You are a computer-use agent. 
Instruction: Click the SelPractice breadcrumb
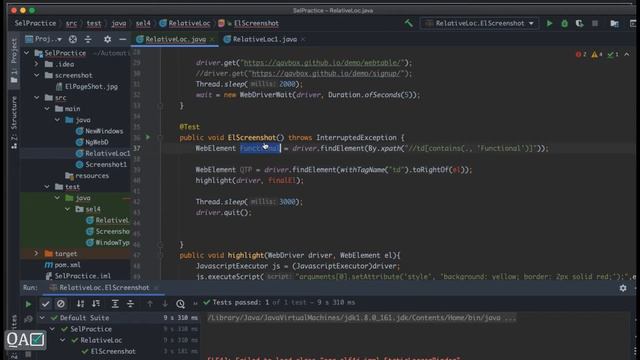pyautogui.click(x=35, y=23)
